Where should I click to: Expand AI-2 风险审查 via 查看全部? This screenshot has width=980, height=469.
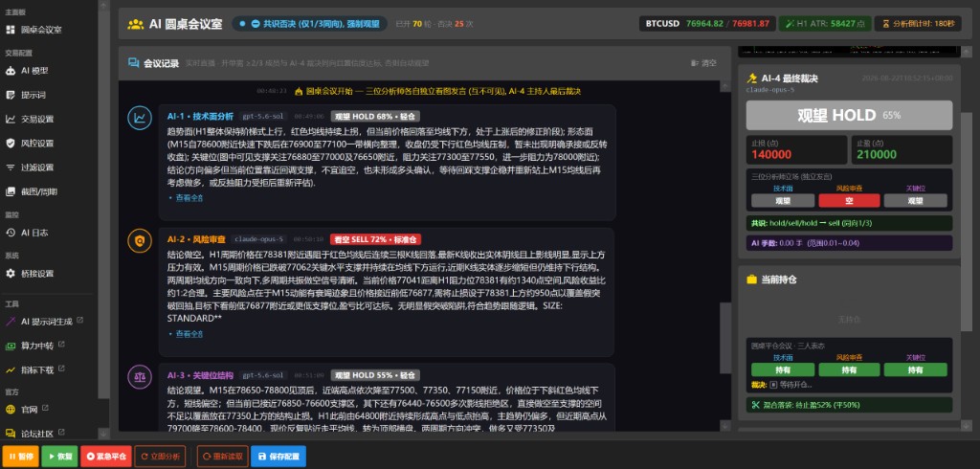187,334
